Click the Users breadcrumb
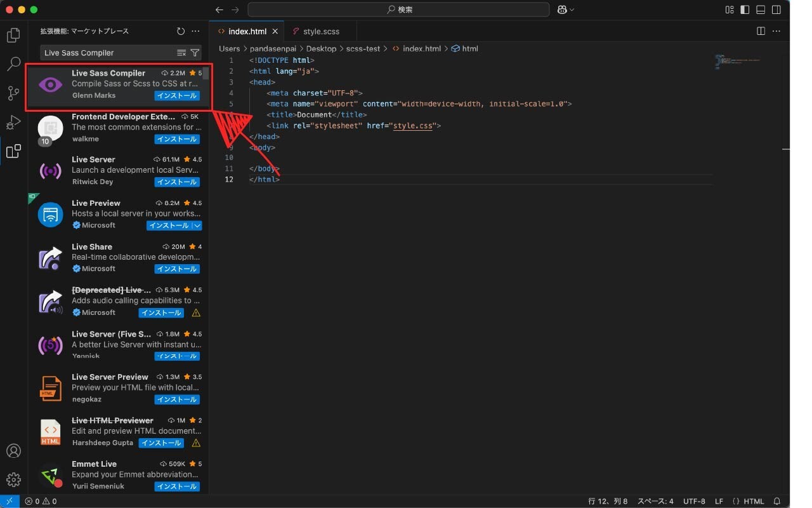This screenshot has width=812, height=508. coord(230,48)
